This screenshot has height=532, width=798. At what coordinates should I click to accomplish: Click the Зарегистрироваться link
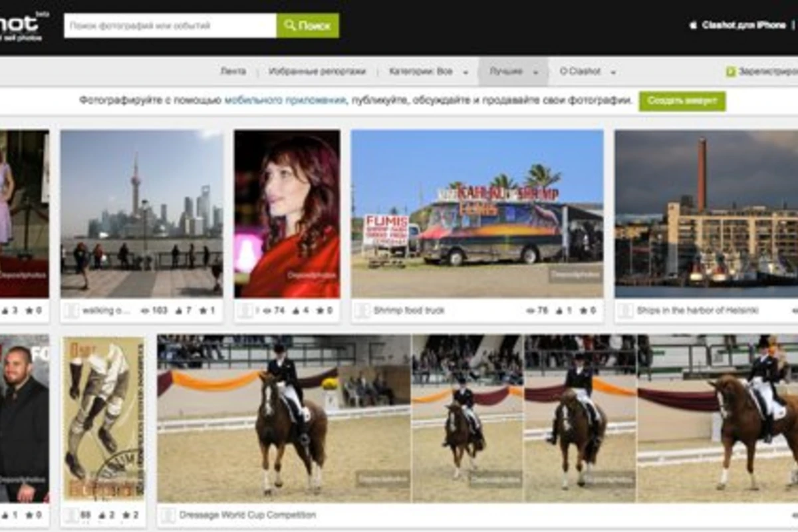[x=762, y=72]
